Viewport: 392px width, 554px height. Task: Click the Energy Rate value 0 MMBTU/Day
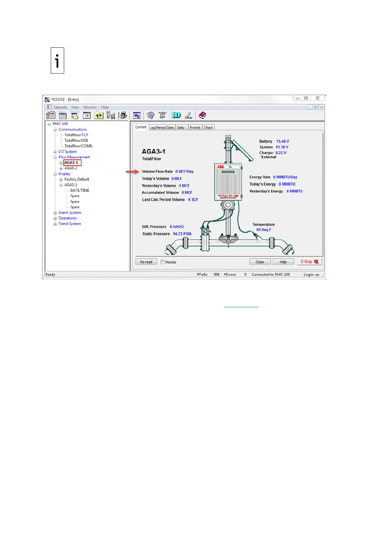(285, 177)
